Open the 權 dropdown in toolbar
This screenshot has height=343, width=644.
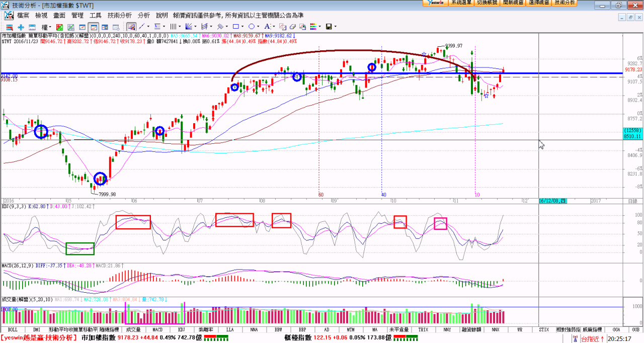pyautogui.click(x=46, y=27)
